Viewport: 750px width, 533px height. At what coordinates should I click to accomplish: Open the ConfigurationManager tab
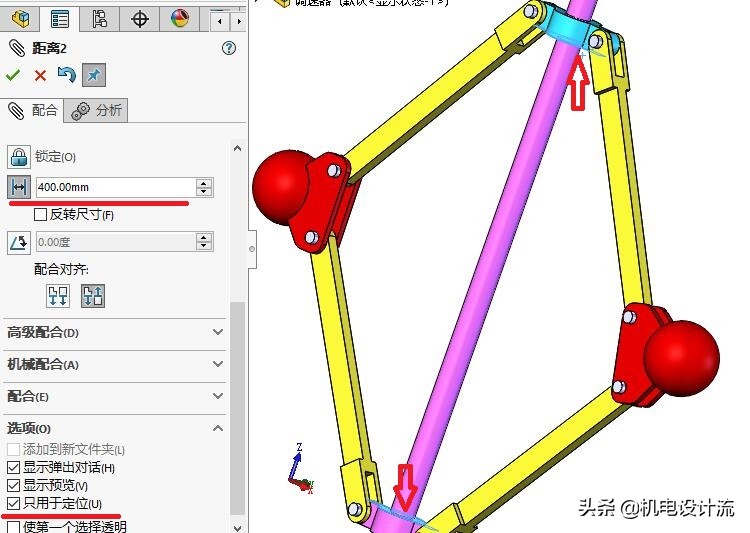[x=99, y=19]
